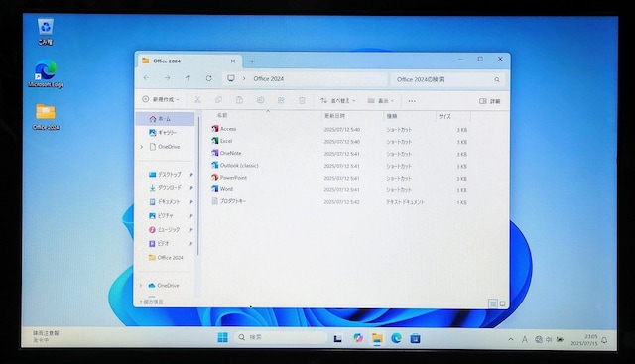635x364 pixels.
Task: Open the view options dropdown
Action: [x=381, y=101]
